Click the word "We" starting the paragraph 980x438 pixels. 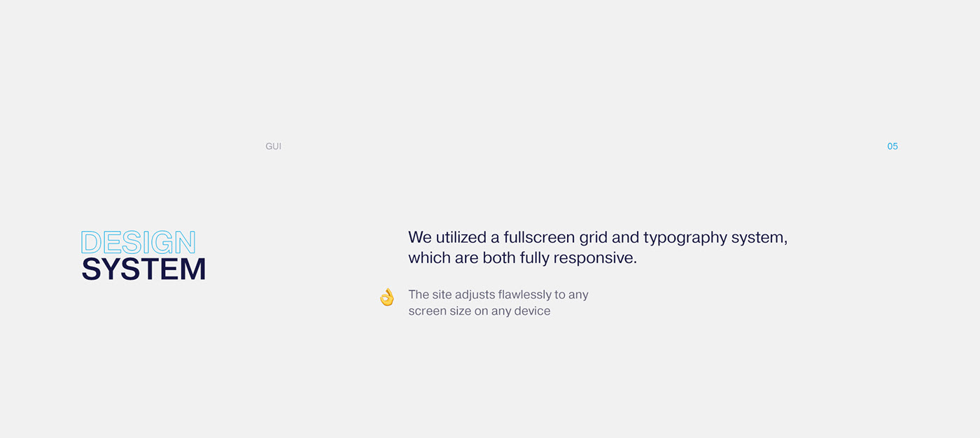point(420,237)
